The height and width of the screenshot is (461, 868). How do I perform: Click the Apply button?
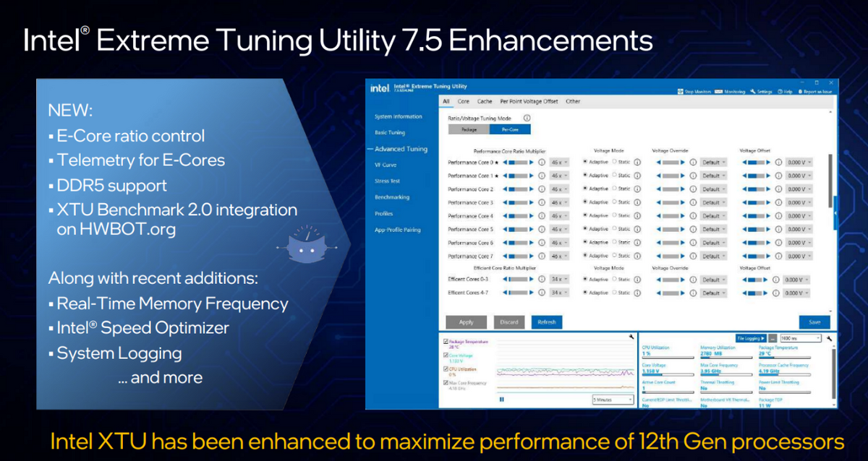[x=467, y=322]
